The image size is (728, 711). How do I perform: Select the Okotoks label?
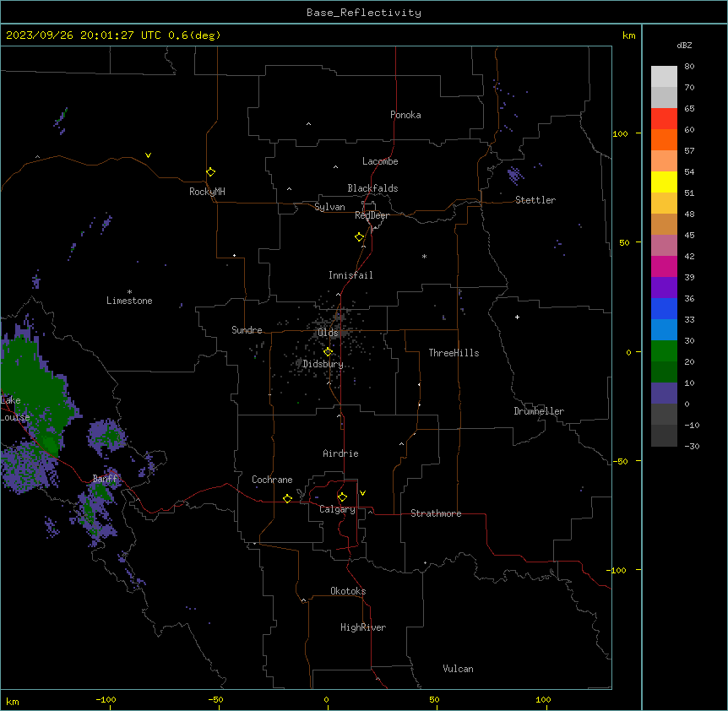click(x=348, y=591)
